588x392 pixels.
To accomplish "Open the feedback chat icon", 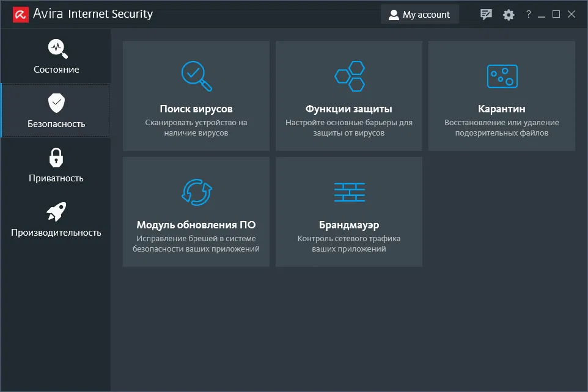I will point(487,15).
